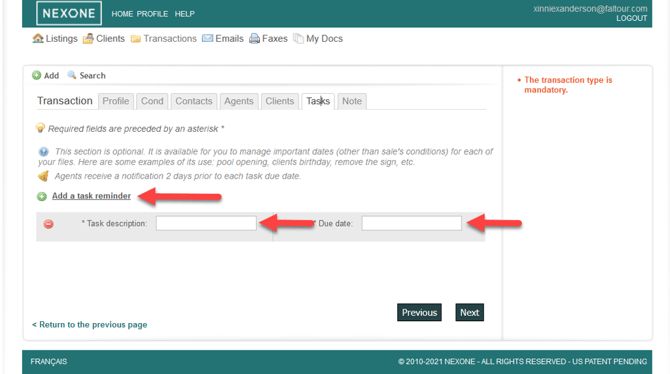670x374 pixels.
Task: Open the HELP menu link
Action: click(185, 14)
